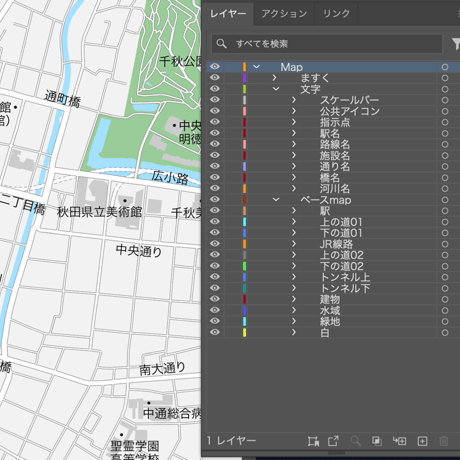This screenshot has width=460, height=460.
Task: Click target circle of 白 layer
Action: 445,333
